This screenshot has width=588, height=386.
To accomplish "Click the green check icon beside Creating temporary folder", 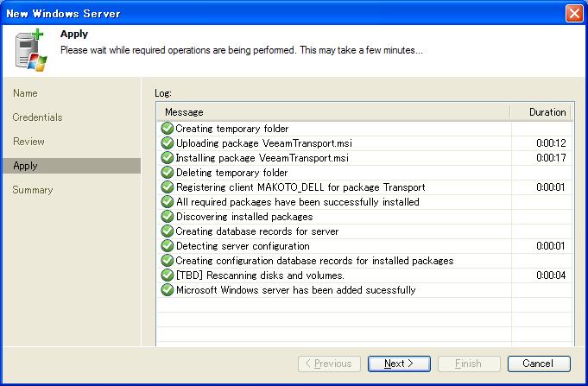I will tap(167, 129).
